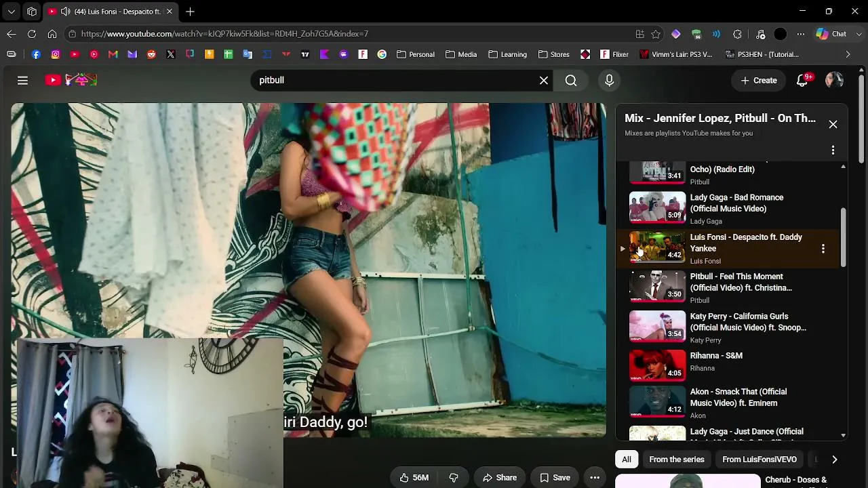Open Learning bookmarks folder
Viewport: 868px width, 488px height.
point(507,54)
